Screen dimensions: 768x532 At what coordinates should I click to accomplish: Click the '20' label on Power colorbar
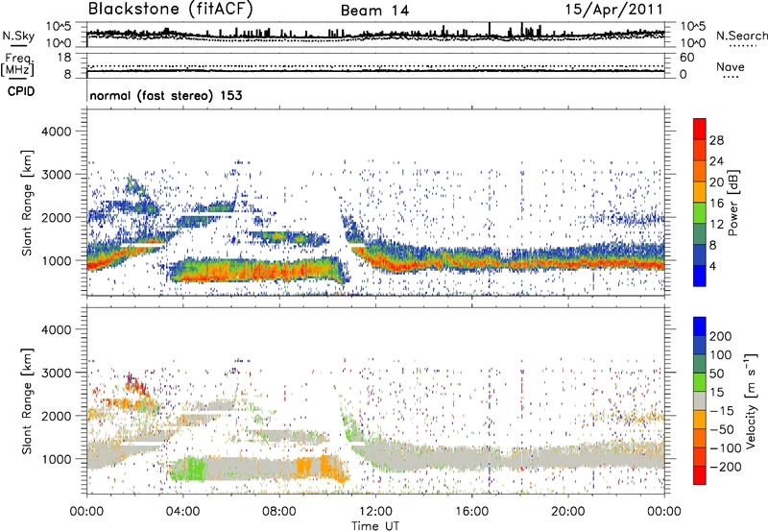coord(716,182)
